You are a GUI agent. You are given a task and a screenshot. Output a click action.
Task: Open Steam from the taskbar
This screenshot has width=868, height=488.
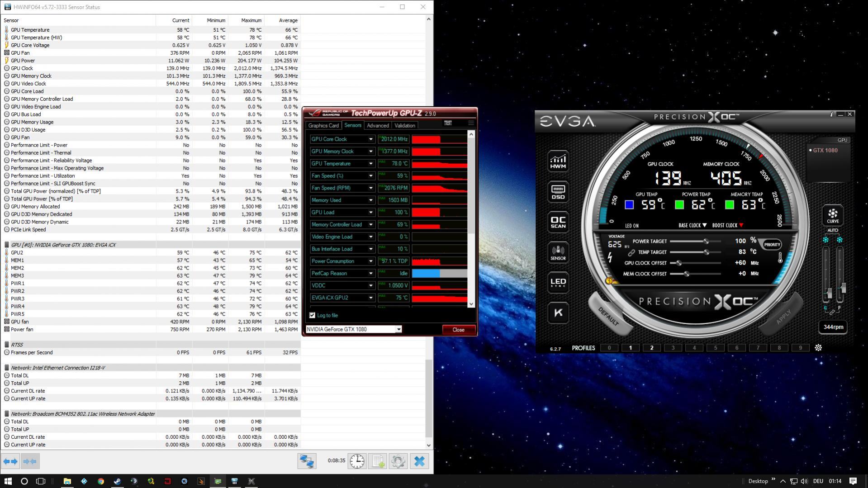(x=117, y=481)
